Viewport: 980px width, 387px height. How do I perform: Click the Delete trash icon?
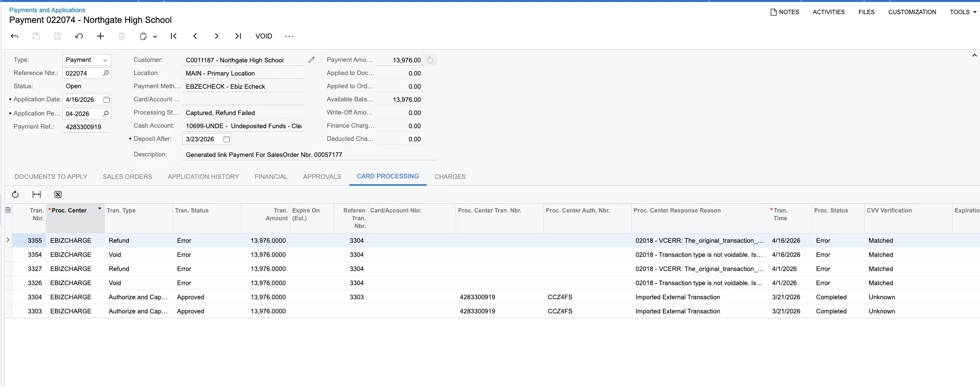click(122, 36)
